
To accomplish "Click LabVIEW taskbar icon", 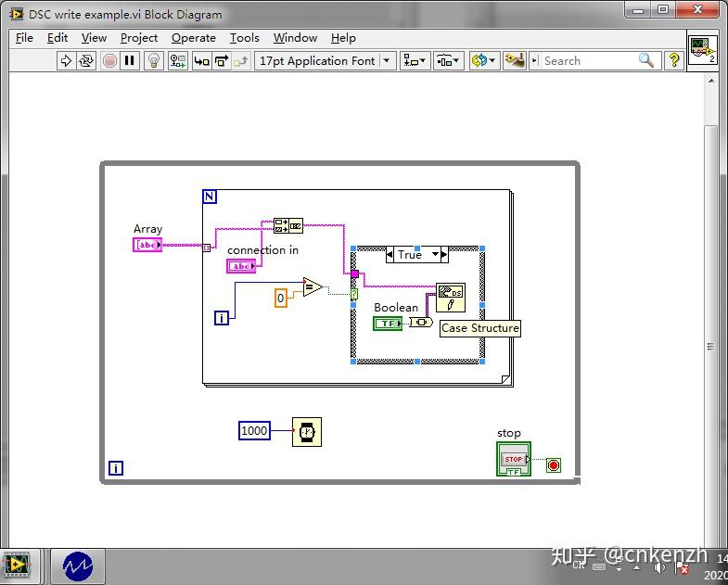I will (18, 566).
